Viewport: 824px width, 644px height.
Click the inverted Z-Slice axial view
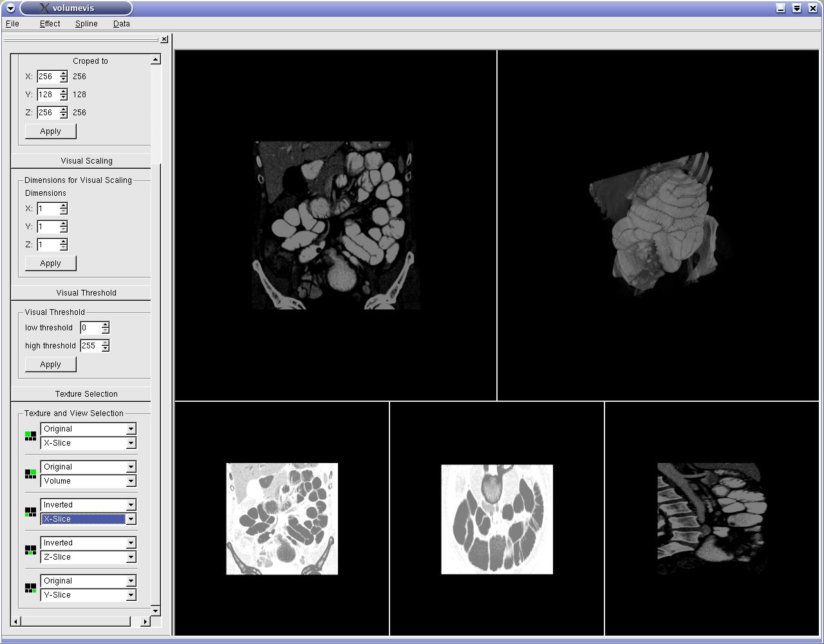pyautogui.click(x=497, y=518)
